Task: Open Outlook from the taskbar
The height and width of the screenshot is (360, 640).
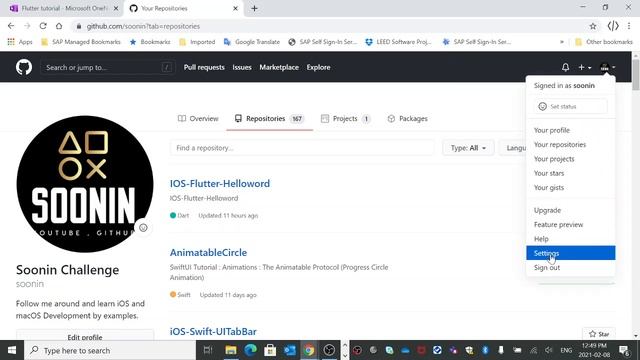Action: [x=289, y=350]
